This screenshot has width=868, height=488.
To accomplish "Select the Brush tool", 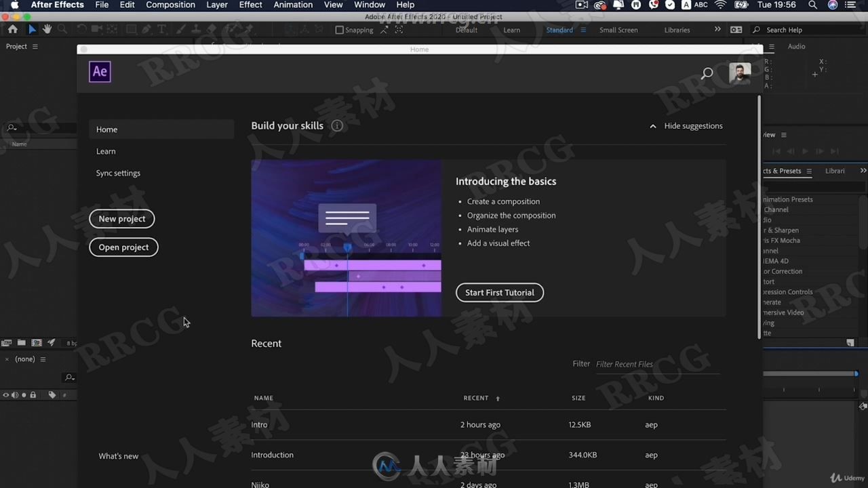I will [x=181, y=29].
